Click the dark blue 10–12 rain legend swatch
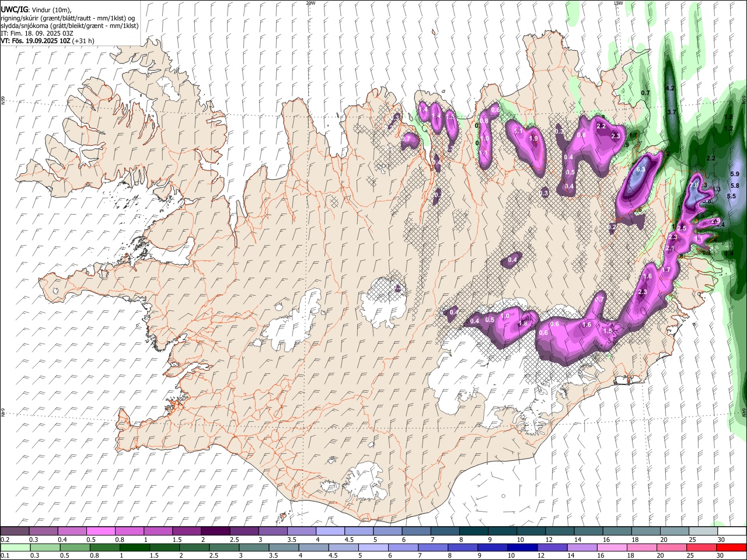The height and width of the screenshot is (560, 747). (x=522, y=548)
